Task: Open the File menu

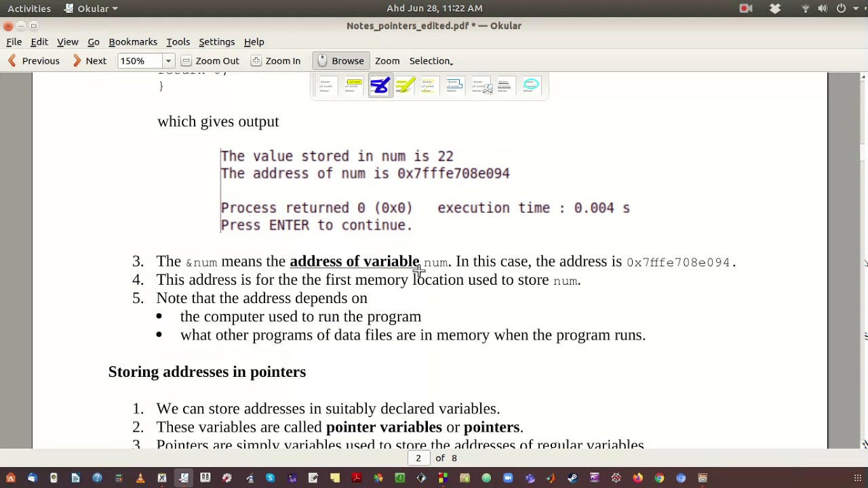Action: click(14, 42)
